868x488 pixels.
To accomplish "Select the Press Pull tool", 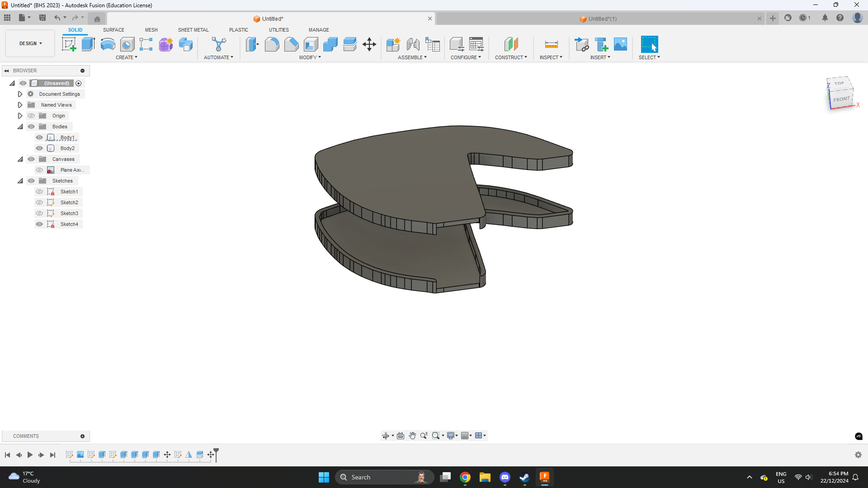I will 252,44.
